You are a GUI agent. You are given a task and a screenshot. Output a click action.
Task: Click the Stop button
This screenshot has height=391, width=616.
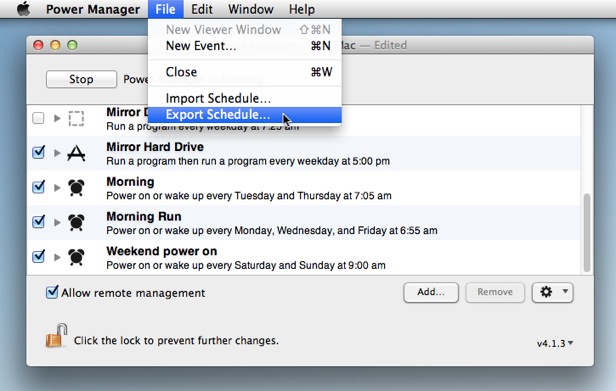point(81,79)
